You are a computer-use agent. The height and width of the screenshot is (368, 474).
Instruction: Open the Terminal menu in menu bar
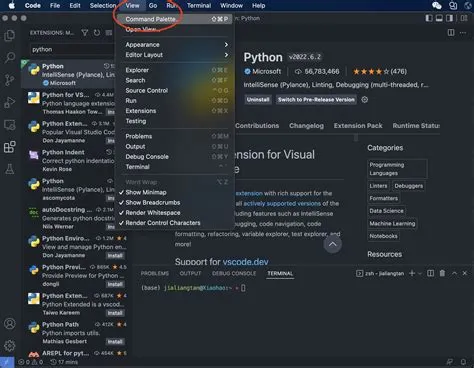coord(199,6)
